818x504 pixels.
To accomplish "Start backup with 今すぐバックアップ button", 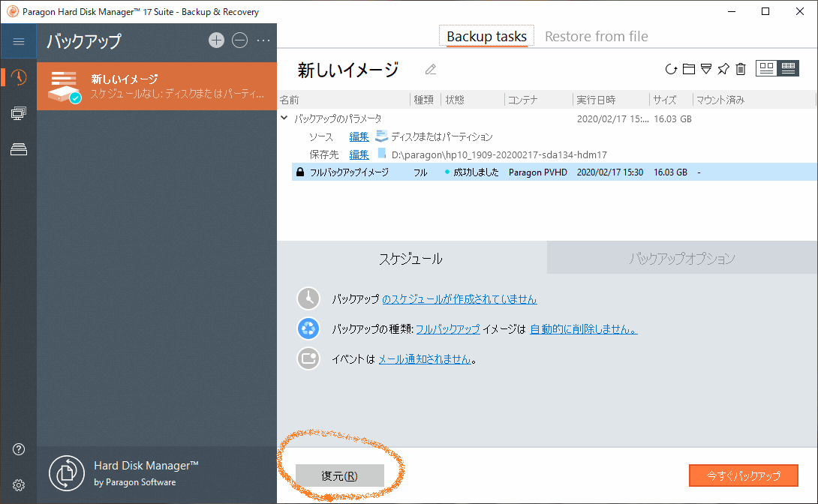I will click(x=743, y=475).
